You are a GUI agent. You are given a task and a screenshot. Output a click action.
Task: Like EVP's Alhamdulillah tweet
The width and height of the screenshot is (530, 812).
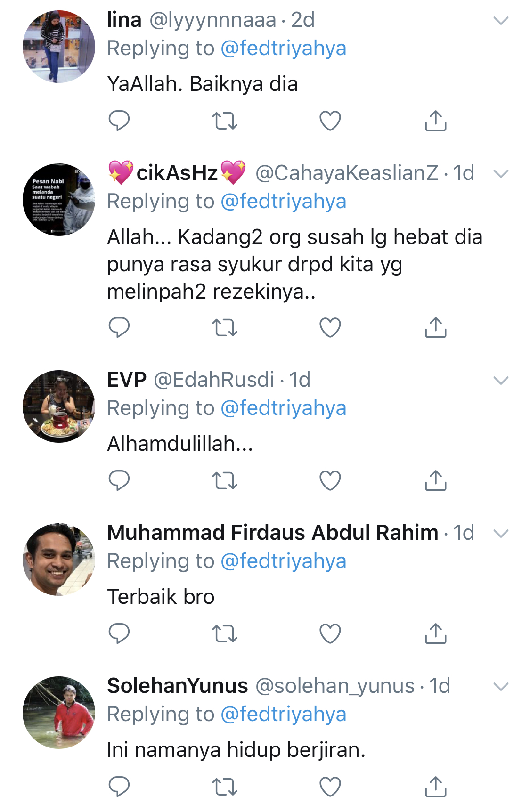[330, 480]
